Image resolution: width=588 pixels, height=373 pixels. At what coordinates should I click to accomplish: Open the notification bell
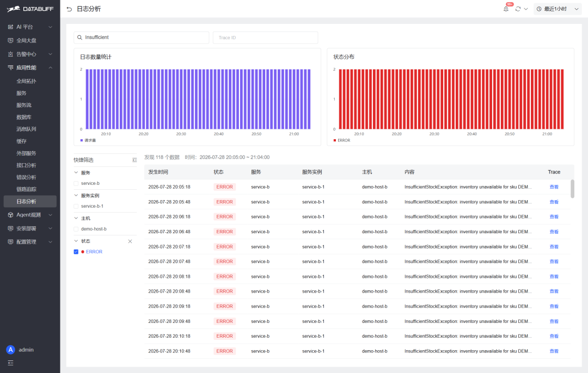506,9
